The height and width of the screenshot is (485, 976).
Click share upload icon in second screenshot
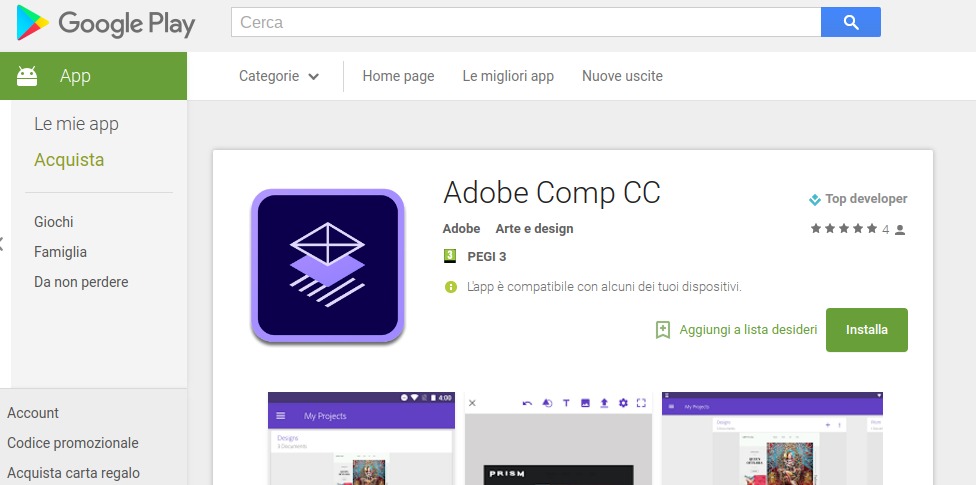(604, 403)
